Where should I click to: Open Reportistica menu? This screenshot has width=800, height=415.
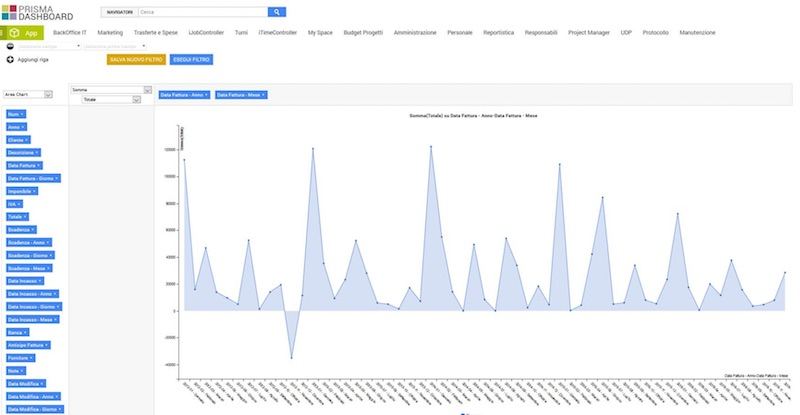[498, 33]
